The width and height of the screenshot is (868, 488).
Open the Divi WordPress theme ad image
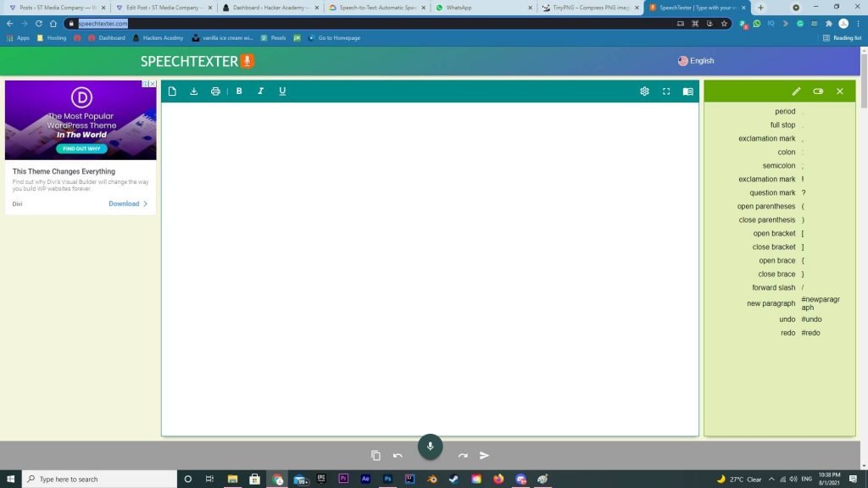coord(81,120)
